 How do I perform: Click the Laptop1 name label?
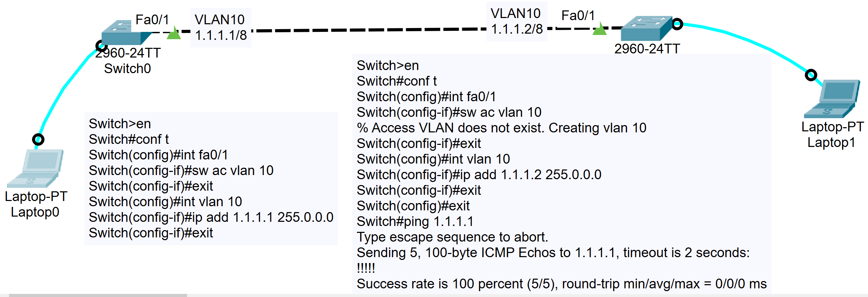(x=831, y=142)
